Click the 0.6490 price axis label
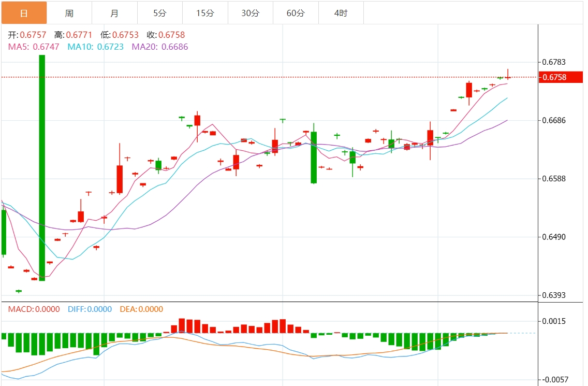The image size is (588, 386). point(554,237)
